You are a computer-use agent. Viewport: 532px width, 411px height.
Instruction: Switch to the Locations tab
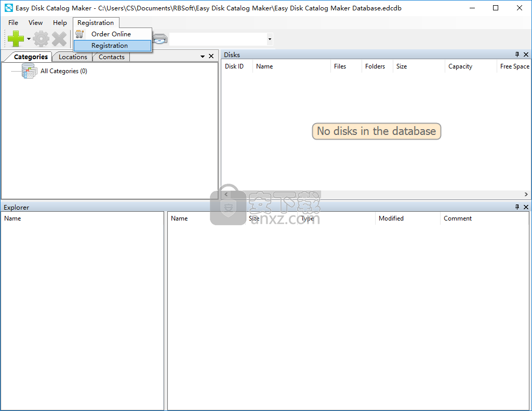[73, 57]
